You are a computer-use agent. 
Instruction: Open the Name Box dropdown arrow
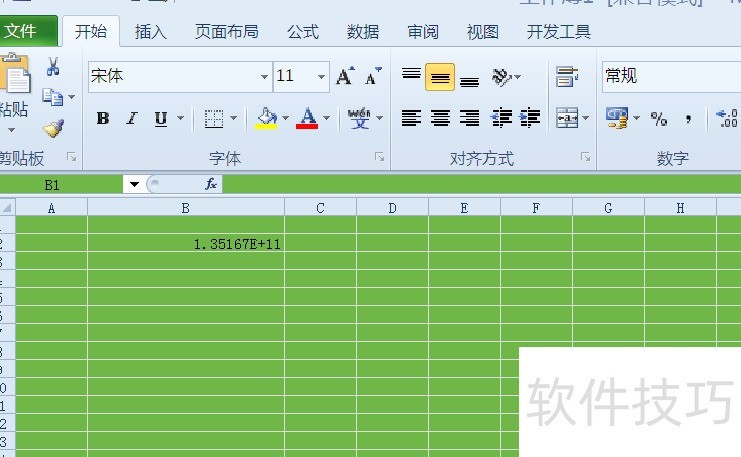click(x=134, y=184)
